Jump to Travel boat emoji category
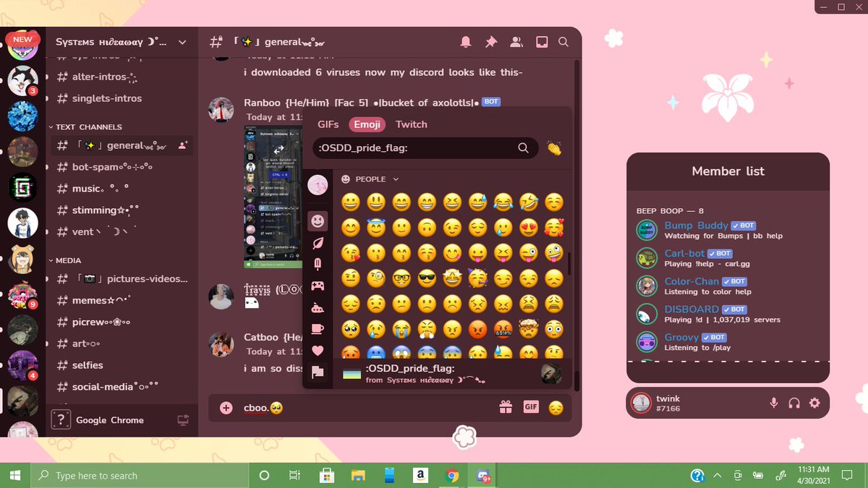Viewport: 868px width, 488px height. tap(318, 307)
